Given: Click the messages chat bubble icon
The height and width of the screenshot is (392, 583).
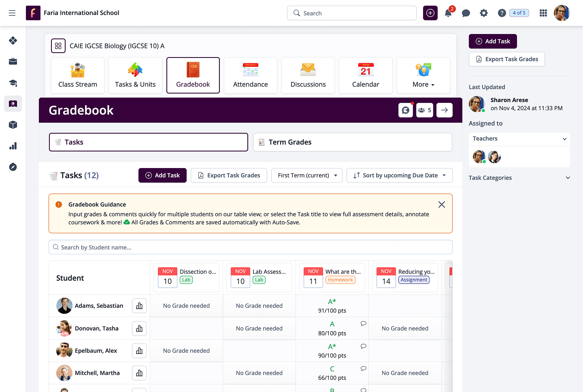Looking at the screenshot, I should pos(466,13).
